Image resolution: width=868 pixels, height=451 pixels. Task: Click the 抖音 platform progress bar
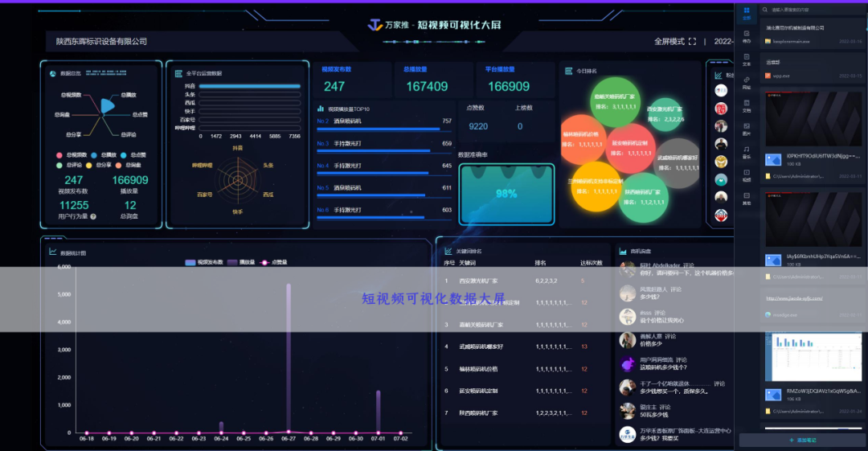coord(249,86)
